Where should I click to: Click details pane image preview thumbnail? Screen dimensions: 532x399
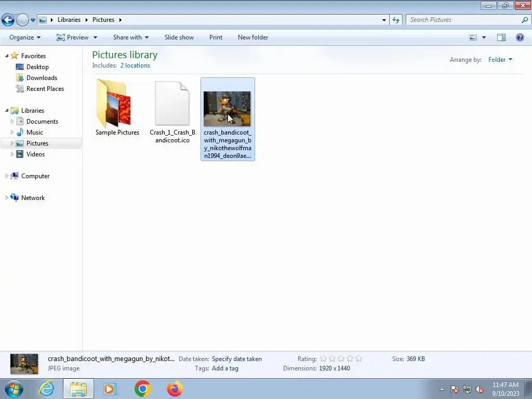click(24, 364)
